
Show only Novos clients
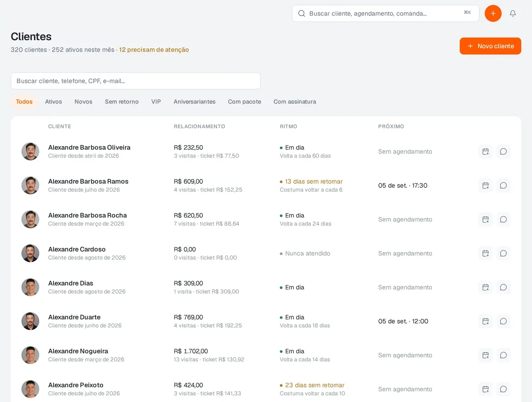83,101
